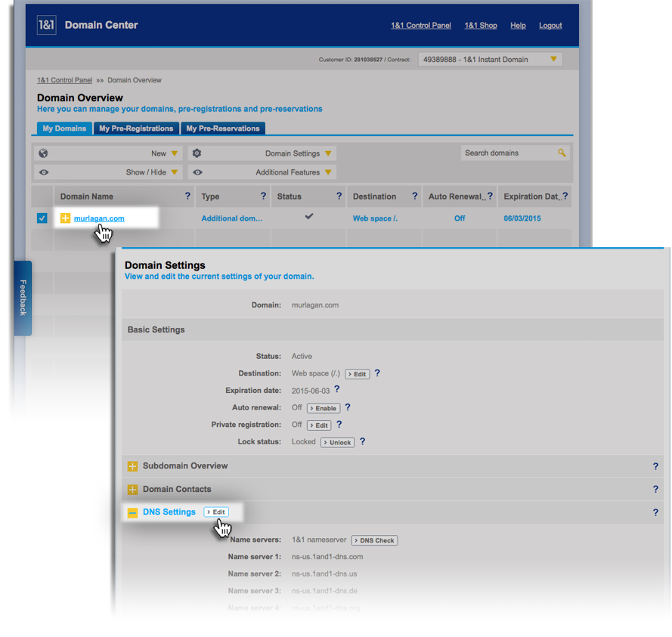This screenshot has width=672, height=637.
Task: Click the help icon in Auto Renewal column
Action: [490, 196]
